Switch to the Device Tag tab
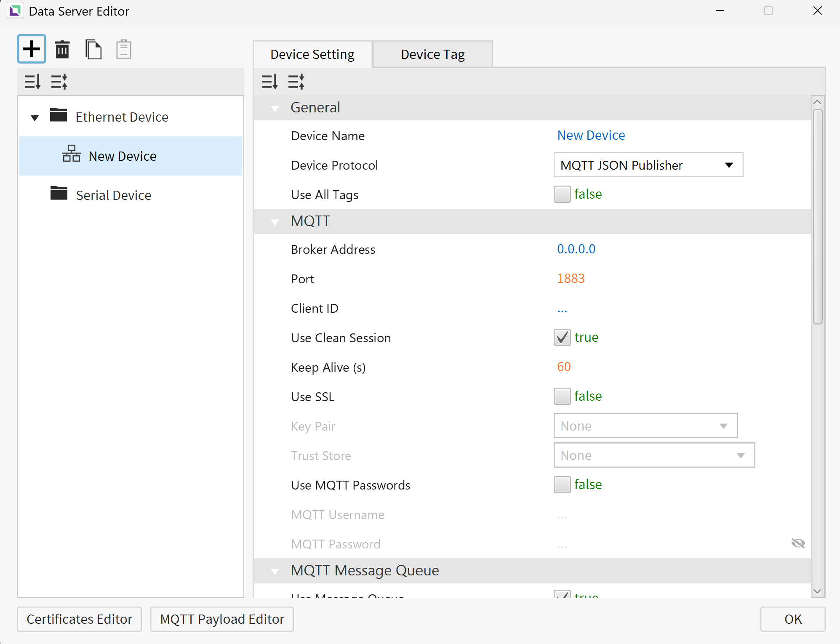The image size is (840, 644). coord(433,54)
